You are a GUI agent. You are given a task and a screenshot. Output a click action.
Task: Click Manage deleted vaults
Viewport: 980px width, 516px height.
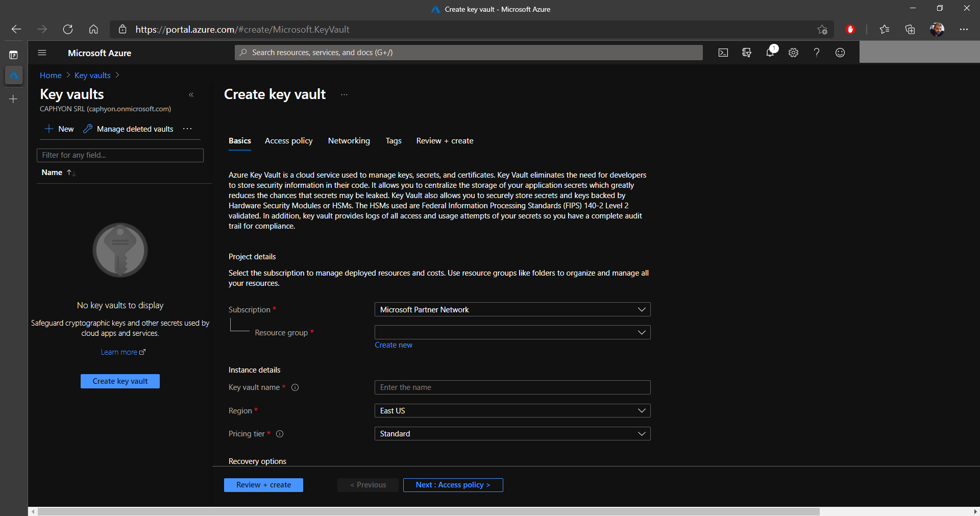click(x=128, y=129)
